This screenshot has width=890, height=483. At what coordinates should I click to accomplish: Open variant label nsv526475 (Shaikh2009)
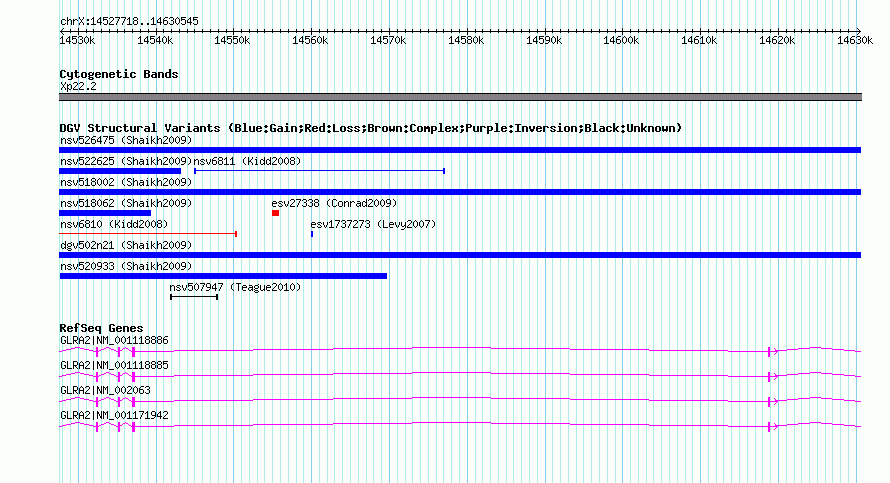tap(126, 140)
